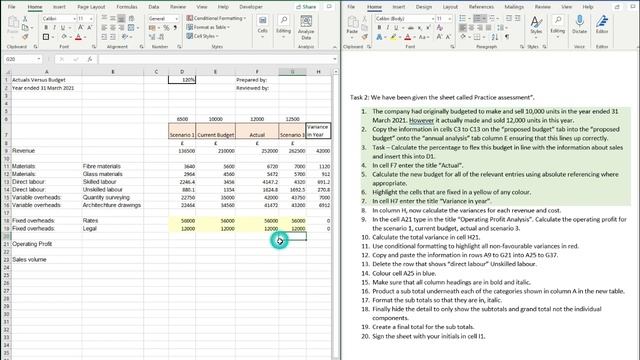Image resolution: width=640 pixels, height=360 pixels.
Task: Justify text in Word
Action: pyautogui.click(x=489, y=27)
